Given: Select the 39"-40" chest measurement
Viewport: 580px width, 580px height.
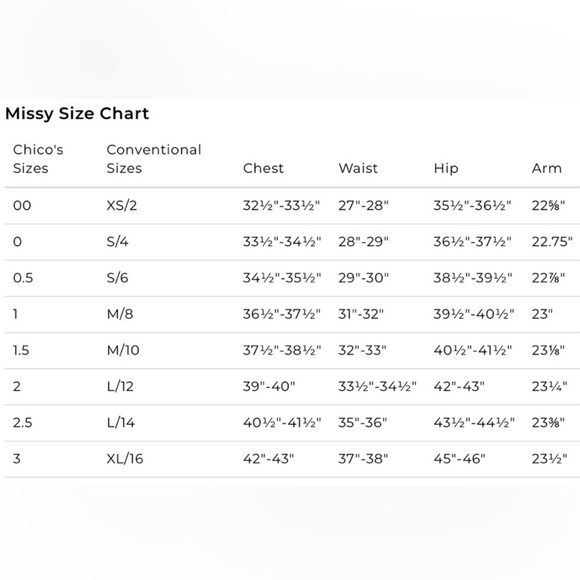Looking at the screenshot, I should [269, 387].
